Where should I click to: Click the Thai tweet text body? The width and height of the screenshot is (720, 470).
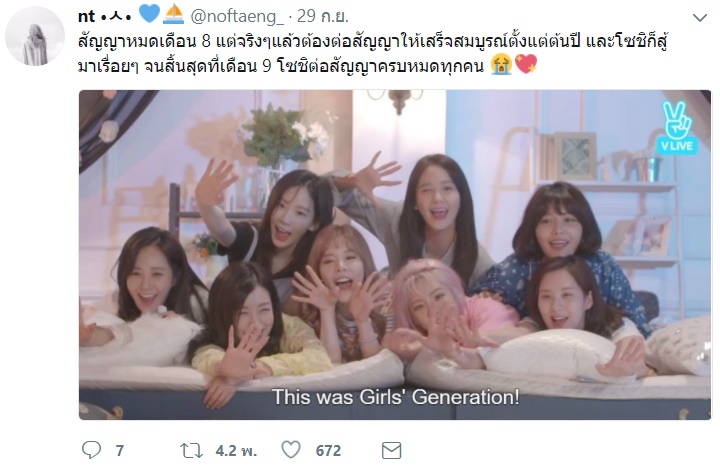pyautogui.click(x=372, y=54)
